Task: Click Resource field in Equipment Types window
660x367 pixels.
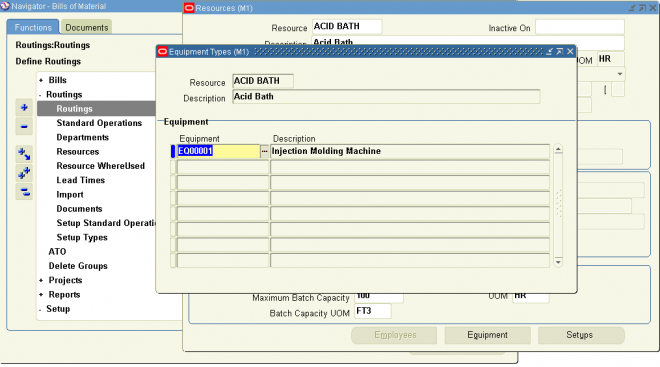Action: pyautogui.click(x=263, y=81)
